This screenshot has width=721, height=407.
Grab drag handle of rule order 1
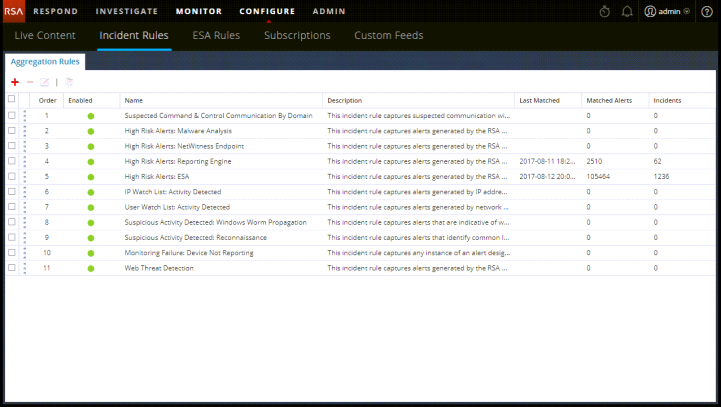point(24,116)
